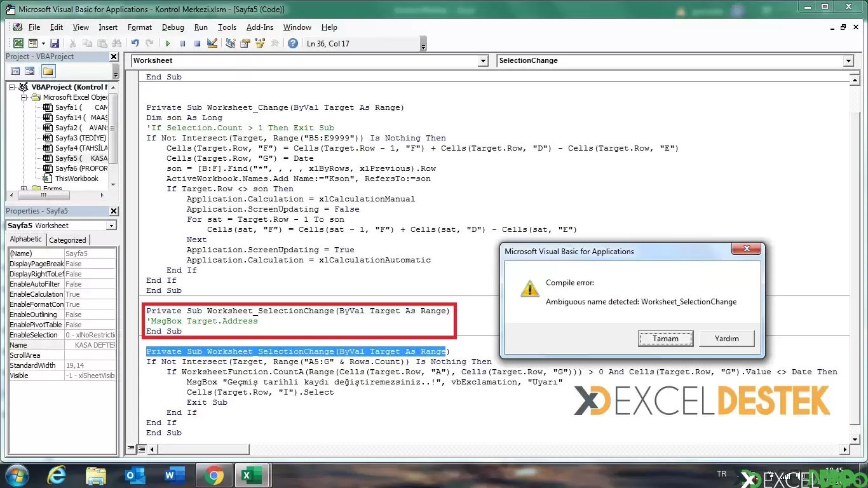The image size is (868, 488).
Task: Open the Debug menu
Action: (173, 27)
